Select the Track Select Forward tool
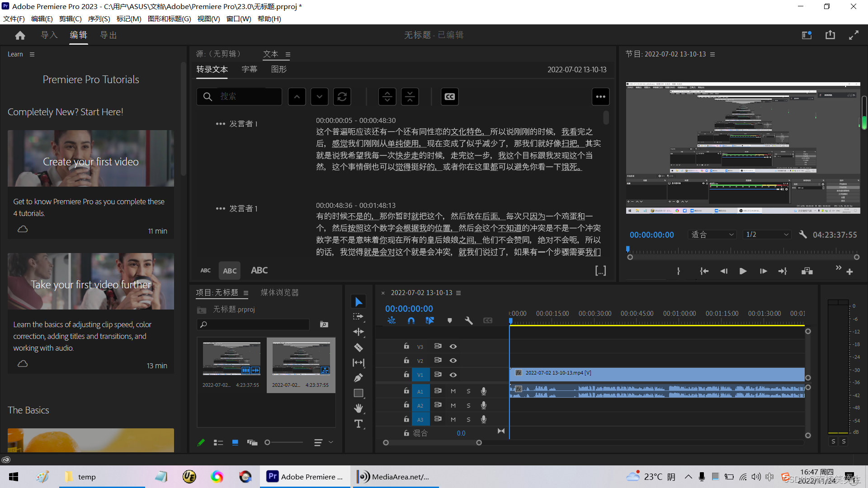The image size is (868, 488). [359, 317]
